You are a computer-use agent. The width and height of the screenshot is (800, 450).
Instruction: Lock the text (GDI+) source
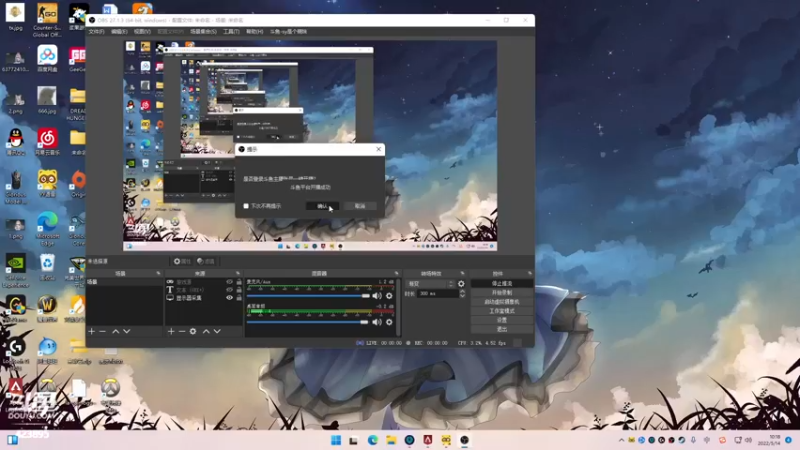[x=239, y=289]
